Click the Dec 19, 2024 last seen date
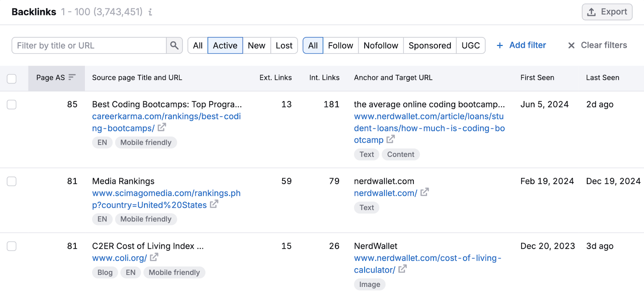The image size is (644, 297). 613,181
